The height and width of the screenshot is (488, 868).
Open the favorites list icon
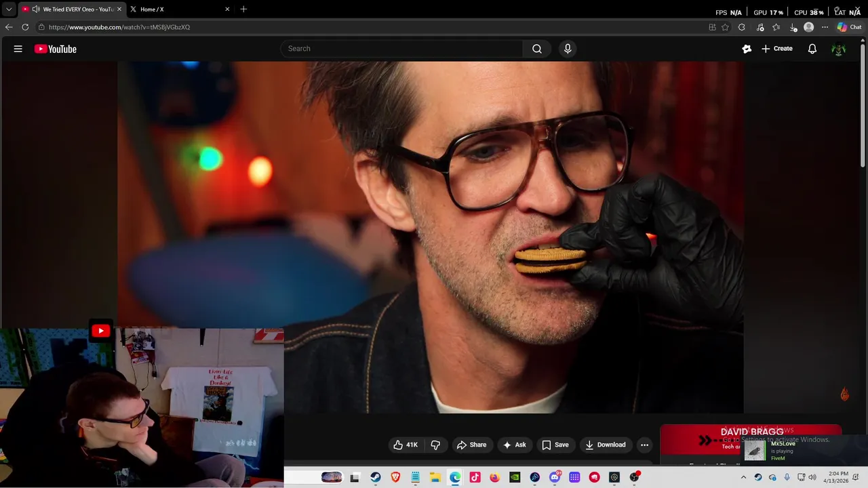click(776, 27)
